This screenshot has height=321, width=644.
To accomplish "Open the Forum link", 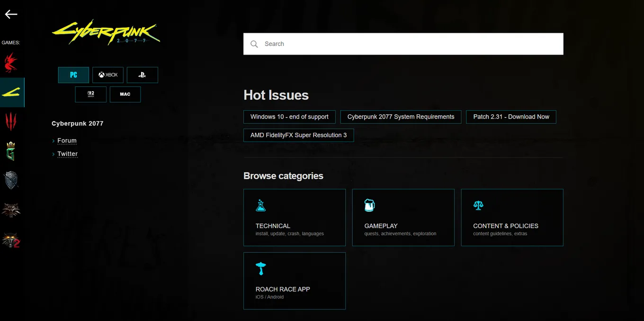I will [67, 141].
